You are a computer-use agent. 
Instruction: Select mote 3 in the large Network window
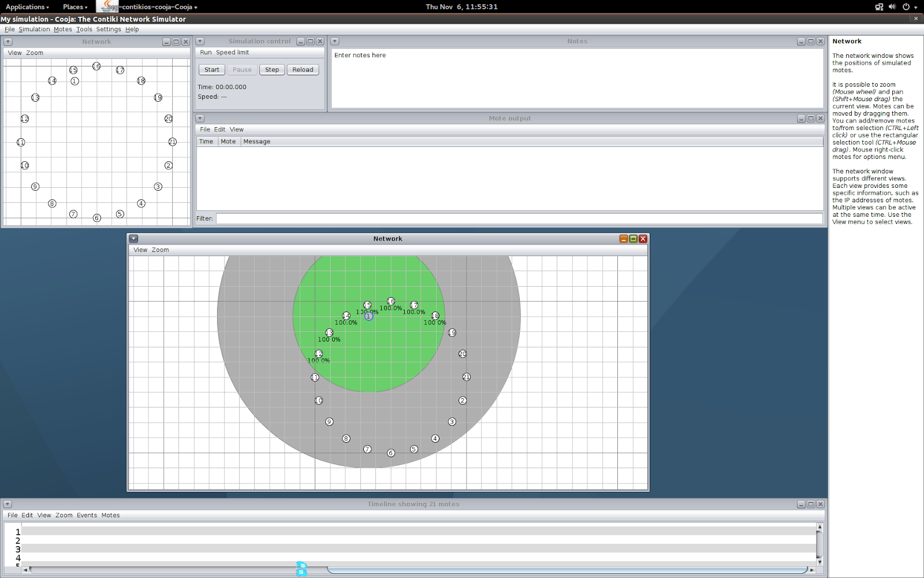point(452,422)
